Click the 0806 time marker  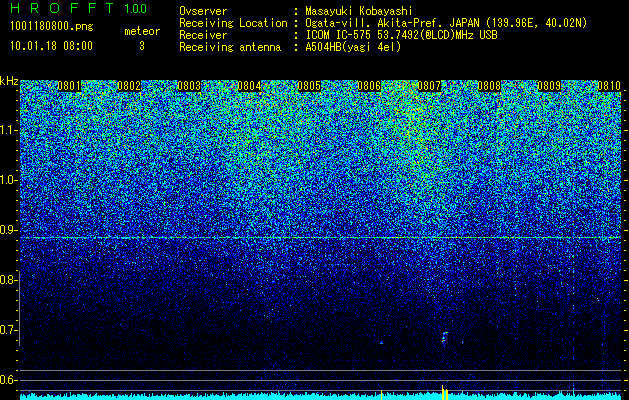(x=369, y=86)
